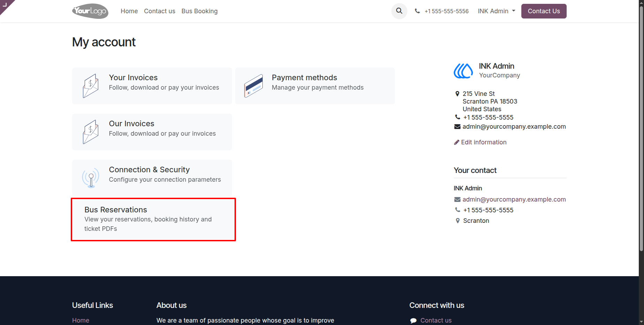Click the Payment methods credit card icon
This screenshot has width=644, height=325.
pos(253,86)
